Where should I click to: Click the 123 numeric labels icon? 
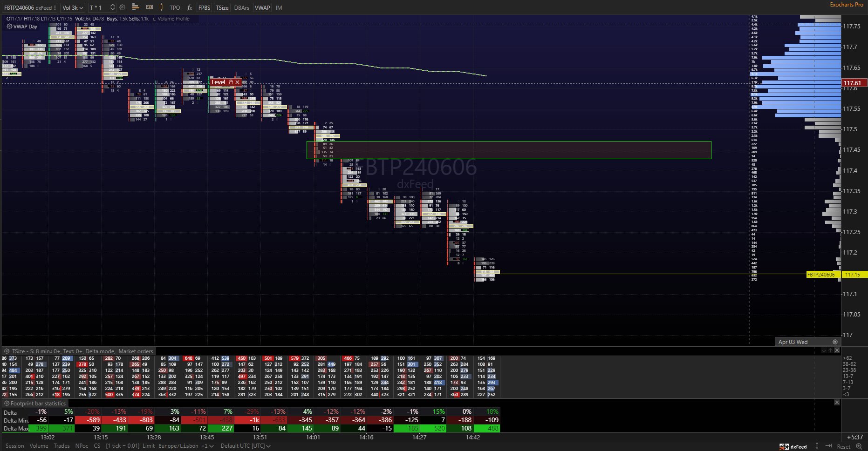(150, 7)
